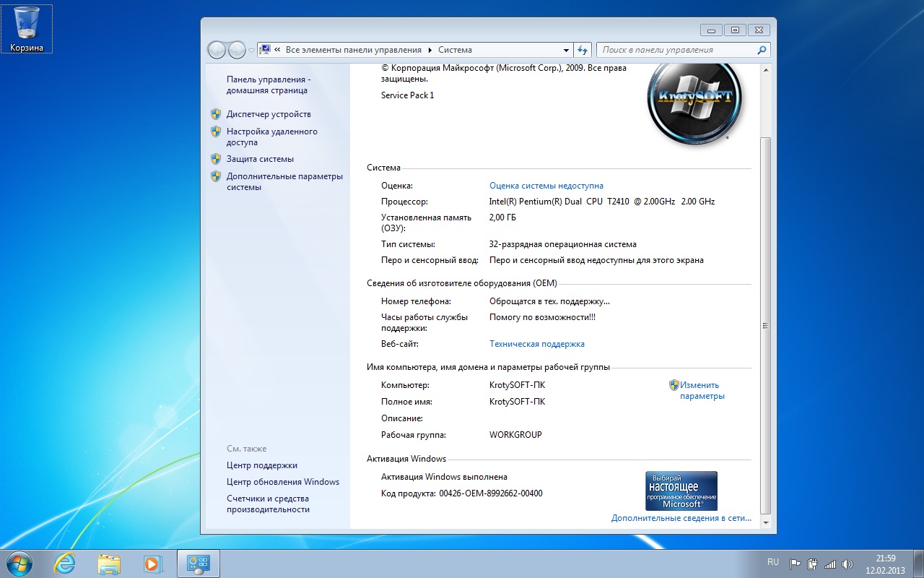
Task: Open 'Техническая поддержка' website link
Action: tap(537, 344)
